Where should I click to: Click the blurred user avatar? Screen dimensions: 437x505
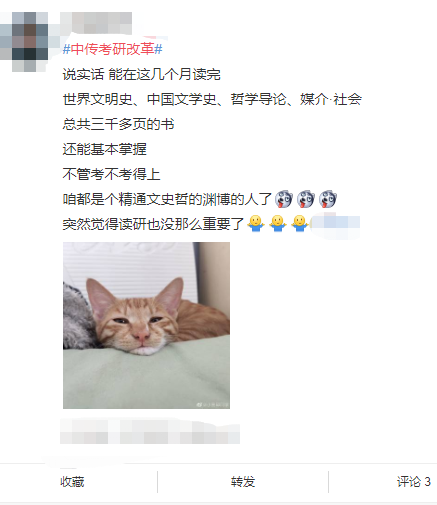(x=24, y=42)
